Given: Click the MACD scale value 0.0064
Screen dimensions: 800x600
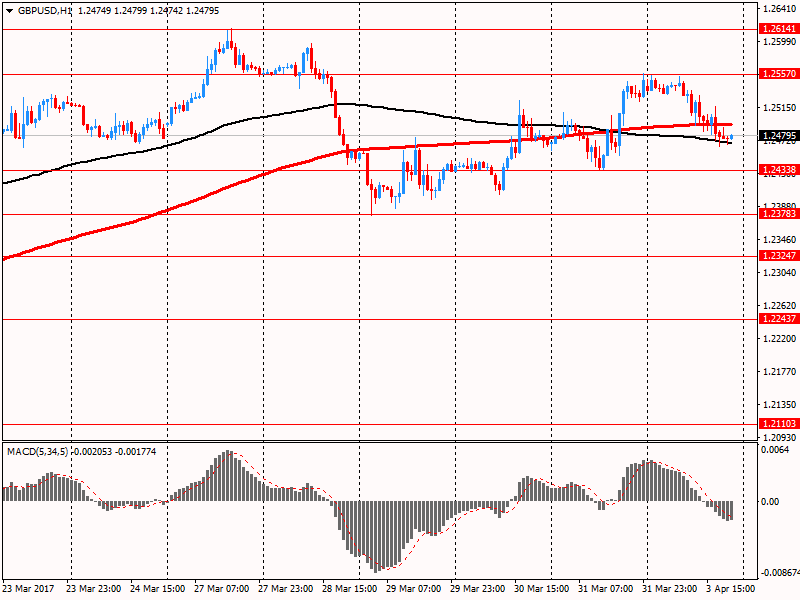Looking at the screenshot, I should pyautogui.click(x=774, y=449).
